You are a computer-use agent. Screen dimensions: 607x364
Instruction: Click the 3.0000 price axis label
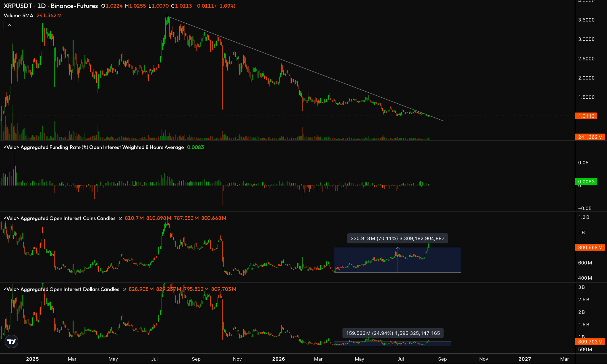point(586,39)
